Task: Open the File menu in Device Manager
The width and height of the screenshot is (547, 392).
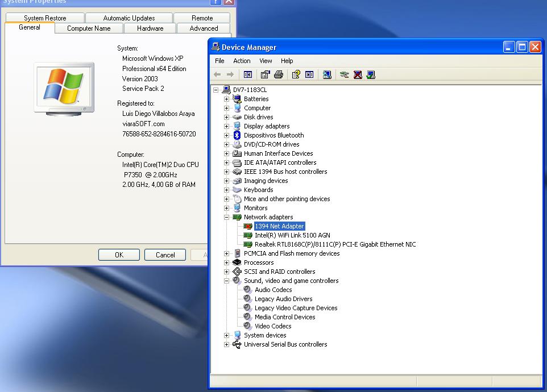Action: pyautogui.click(x=219, y=61)
